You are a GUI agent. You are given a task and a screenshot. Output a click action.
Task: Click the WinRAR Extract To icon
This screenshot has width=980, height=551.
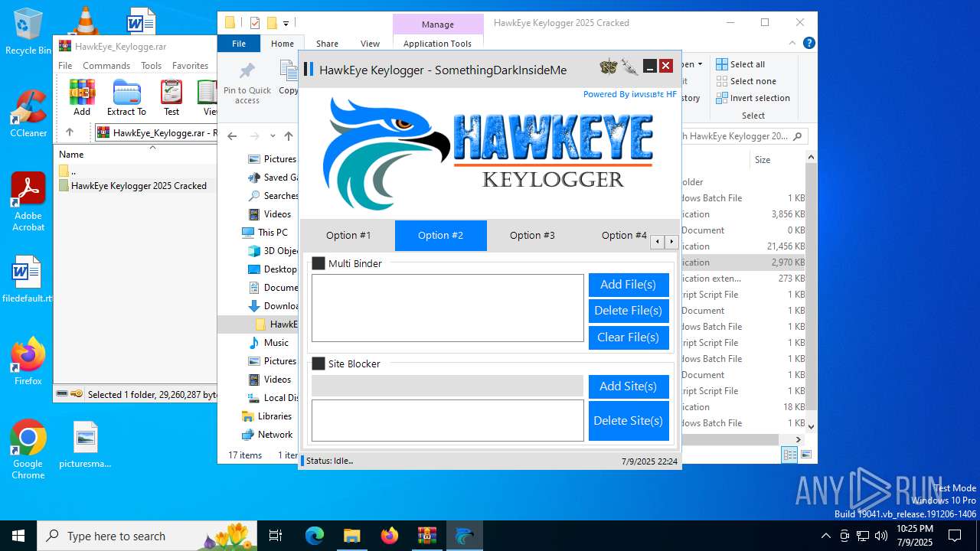tap(126, 97)
